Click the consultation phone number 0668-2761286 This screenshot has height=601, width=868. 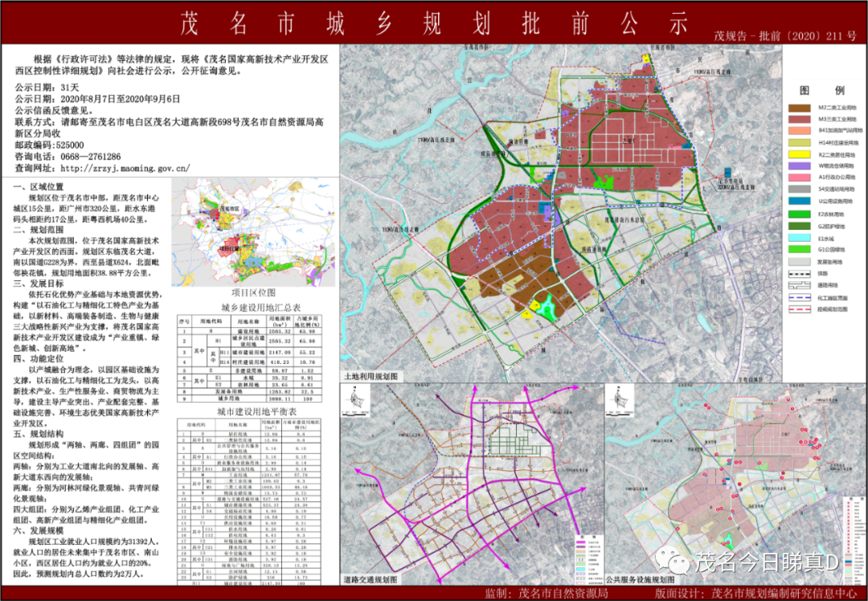90,157
